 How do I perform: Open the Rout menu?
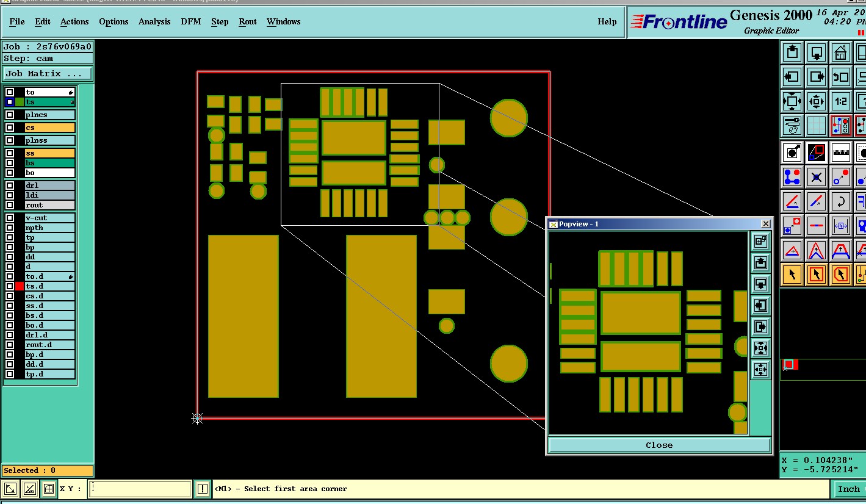click(x=248, y=21)
